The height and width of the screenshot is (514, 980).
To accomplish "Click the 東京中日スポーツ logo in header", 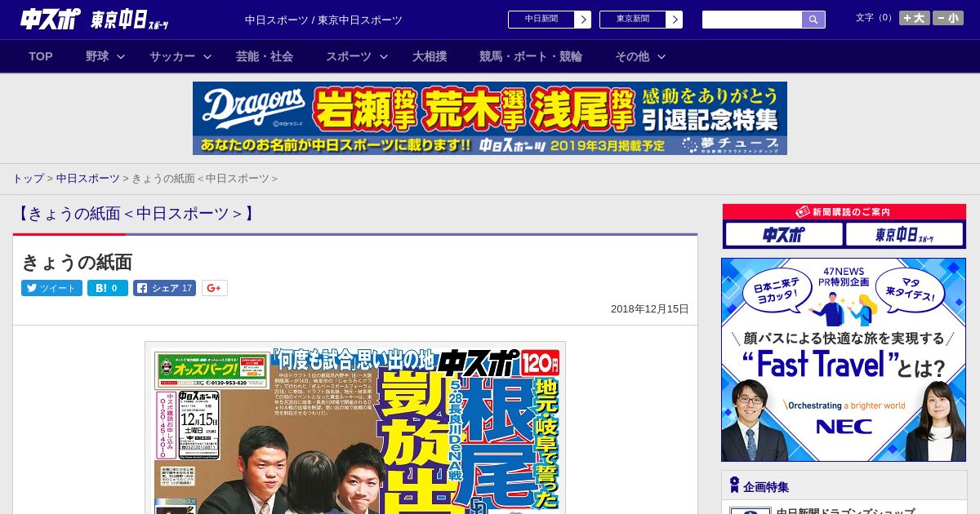I will [x=130, y=20].
